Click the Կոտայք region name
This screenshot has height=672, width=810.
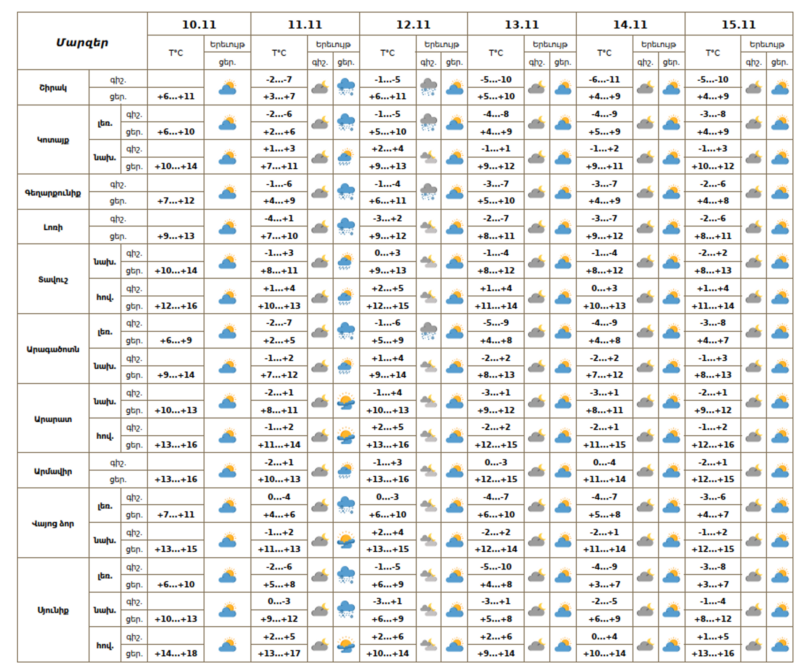pyautogui.click(x=53, y=140)
